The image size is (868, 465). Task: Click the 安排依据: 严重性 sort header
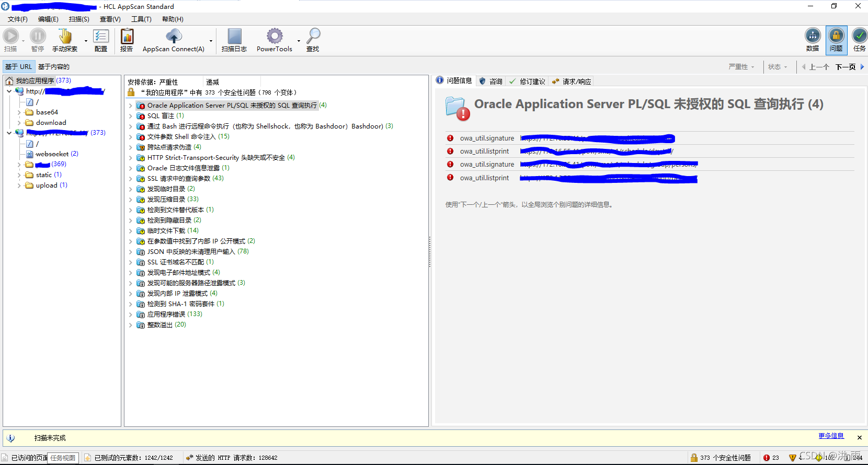click(153, 82)
